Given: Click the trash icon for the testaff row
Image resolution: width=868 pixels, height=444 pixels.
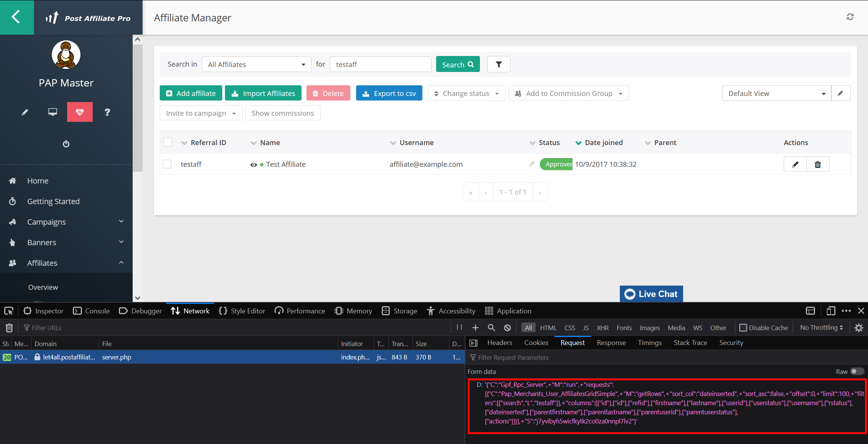Looking at the screenshot, I should click(x=818, y=165).
